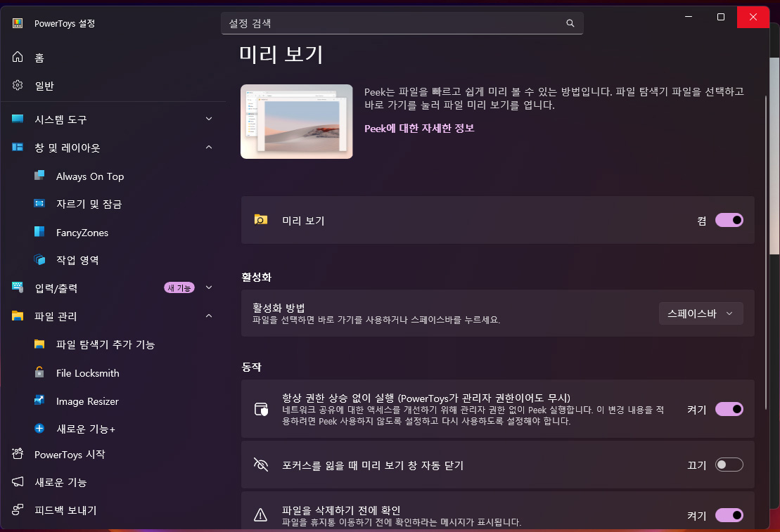This screenshot has width=780, height=532.
Task: Click the Always On Top icon
Action: 39,176
